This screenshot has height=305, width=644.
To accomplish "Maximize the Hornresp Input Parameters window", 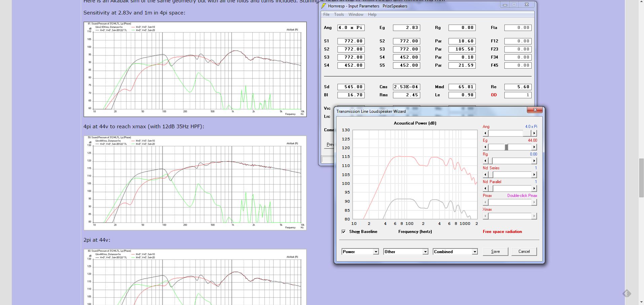I will (x=514, y=5).
